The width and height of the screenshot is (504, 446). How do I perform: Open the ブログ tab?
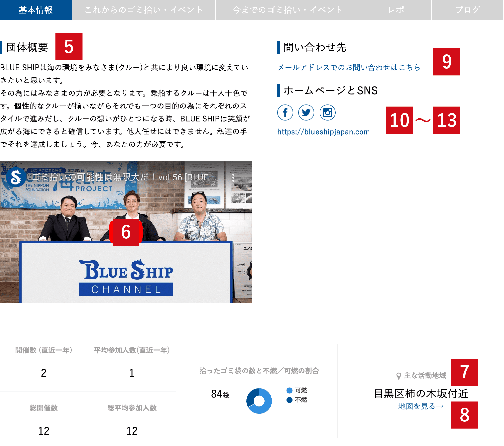click(x=467, y=10)
